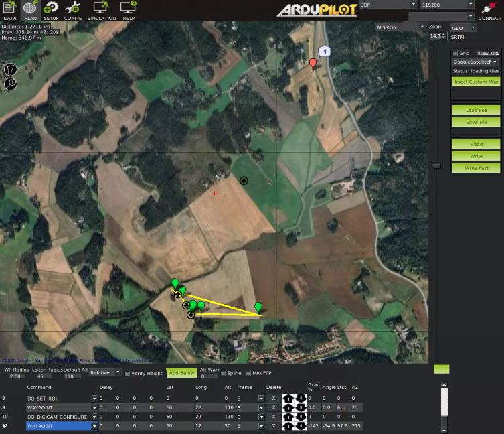Click the mission table scrollbar up arrow

click(444, 384)
